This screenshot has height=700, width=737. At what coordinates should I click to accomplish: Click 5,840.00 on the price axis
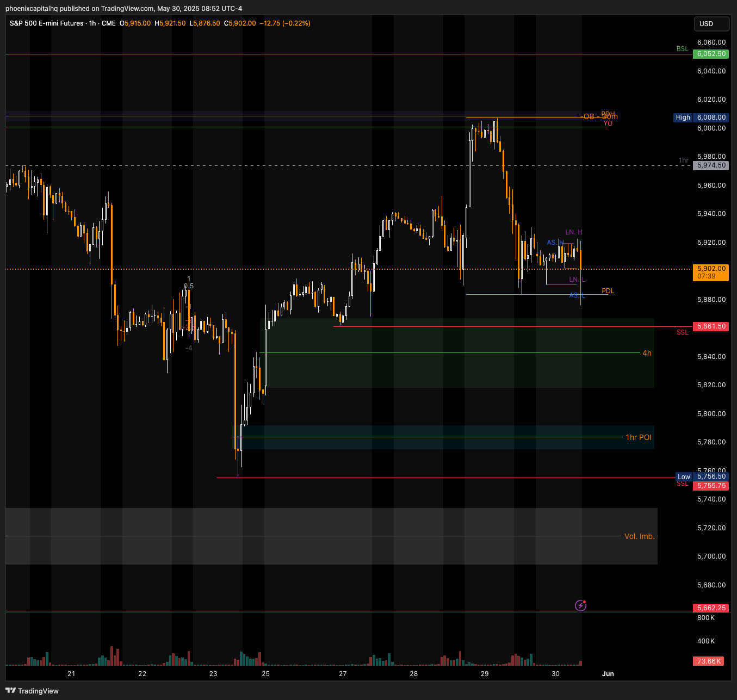[x=711, y=357]
